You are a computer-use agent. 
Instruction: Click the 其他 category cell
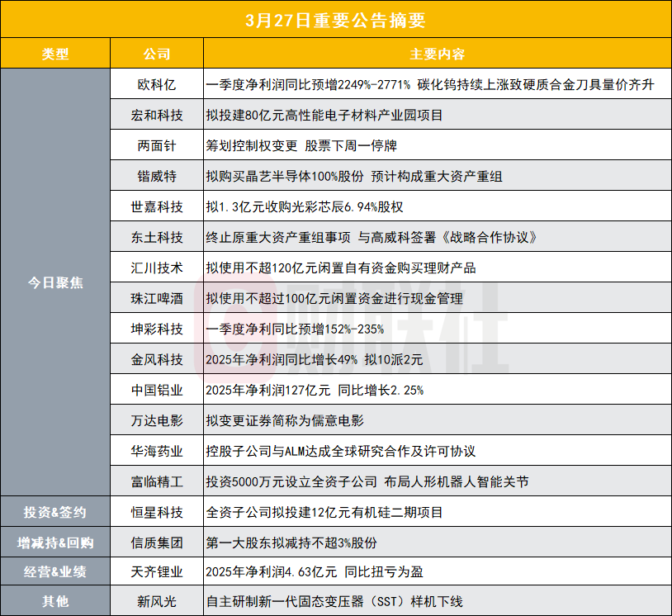[x=55, y=601]
